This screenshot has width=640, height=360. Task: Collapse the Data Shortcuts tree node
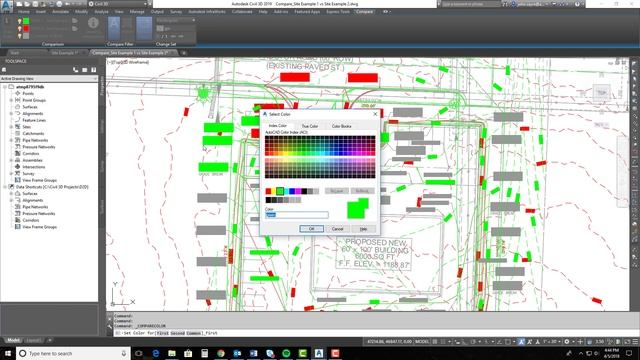click(5, 187)
